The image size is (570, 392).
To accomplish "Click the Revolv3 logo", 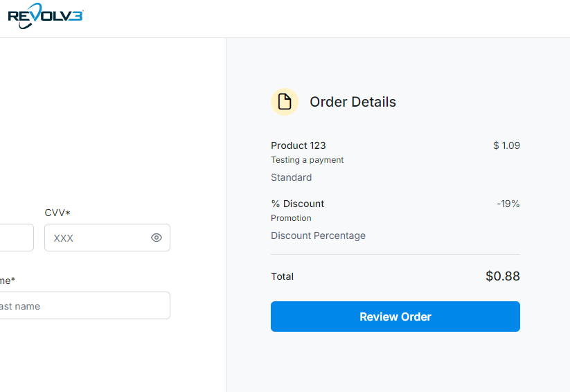I will (46, 16).
